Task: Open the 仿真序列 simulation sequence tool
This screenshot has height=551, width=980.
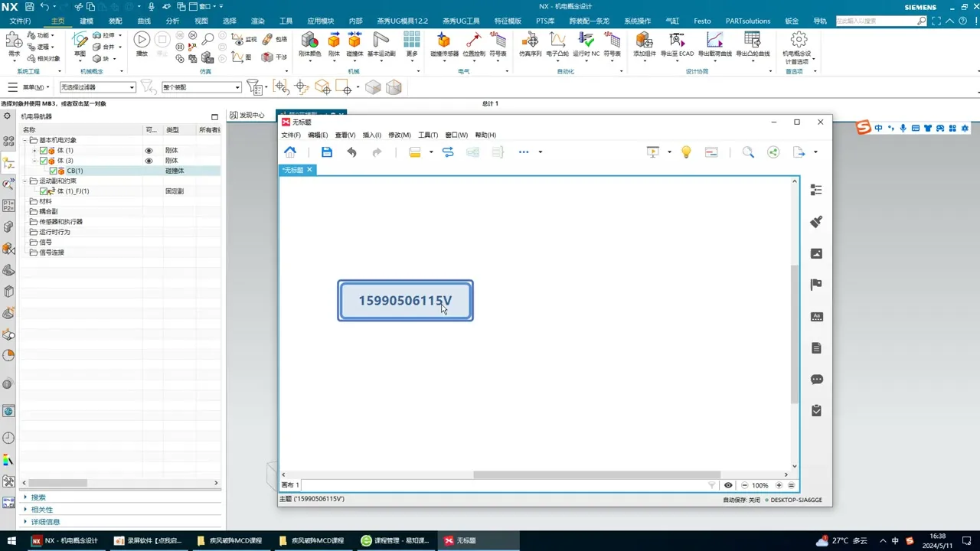Action: coord(530,43)
